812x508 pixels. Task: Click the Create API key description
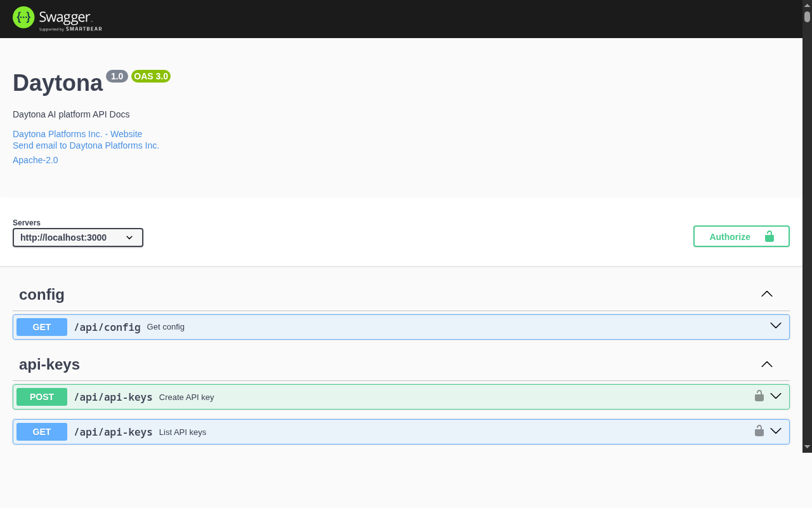[x=187, y=398]
